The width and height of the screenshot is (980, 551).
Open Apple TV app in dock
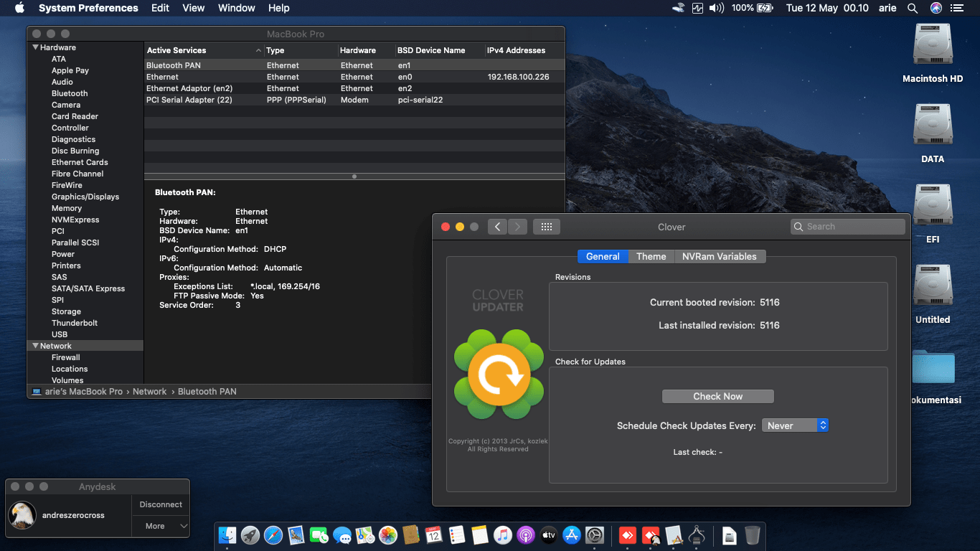tap(549, 535)
